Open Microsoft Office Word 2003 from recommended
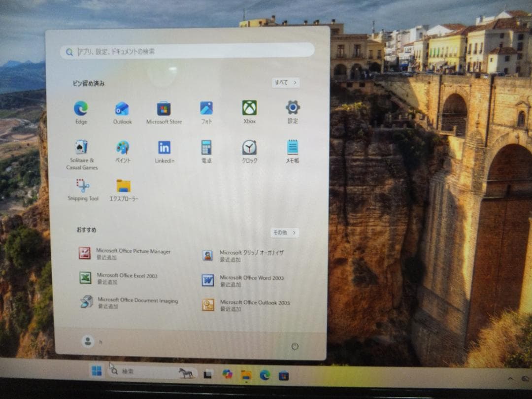Viewport: 532px width, 399px height. (251, 280)
